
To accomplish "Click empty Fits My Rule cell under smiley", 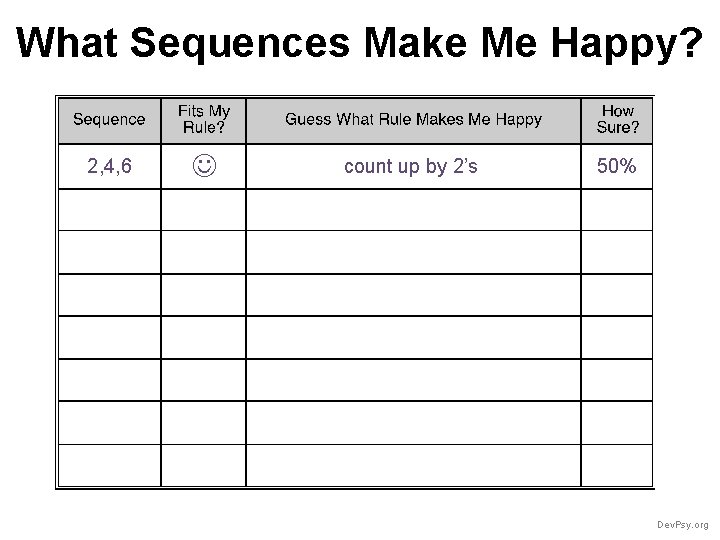I will 203,210.
